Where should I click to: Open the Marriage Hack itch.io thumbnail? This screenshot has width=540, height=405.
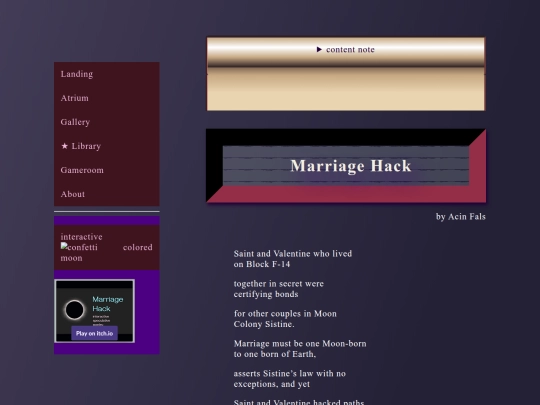coord(95,311)
